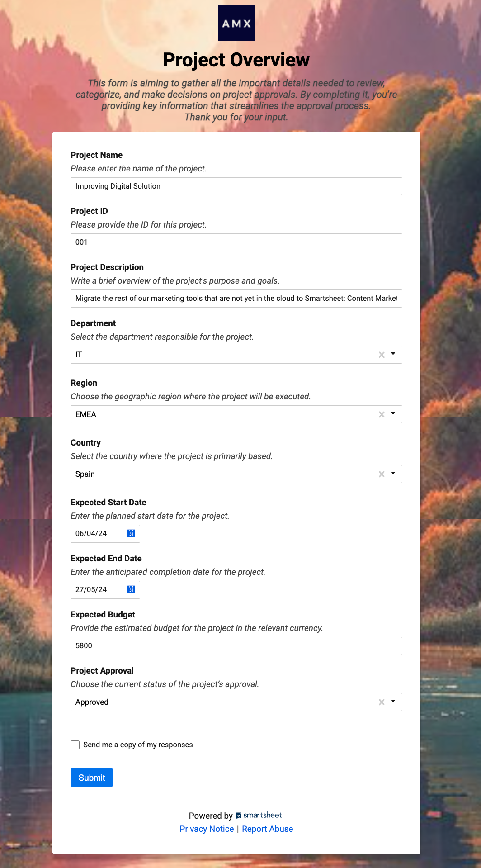Open the Privacy Notice link
The image size is (481, 868).
pyautogui.click(x=207, y=829)
